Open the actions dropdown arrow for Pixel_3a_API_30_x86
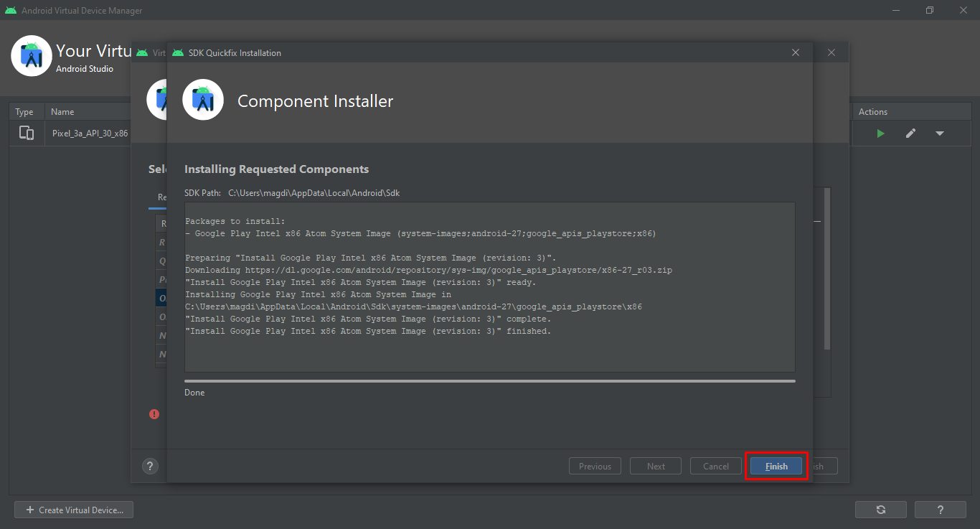980x529 pixels. (x=939, y=134)
